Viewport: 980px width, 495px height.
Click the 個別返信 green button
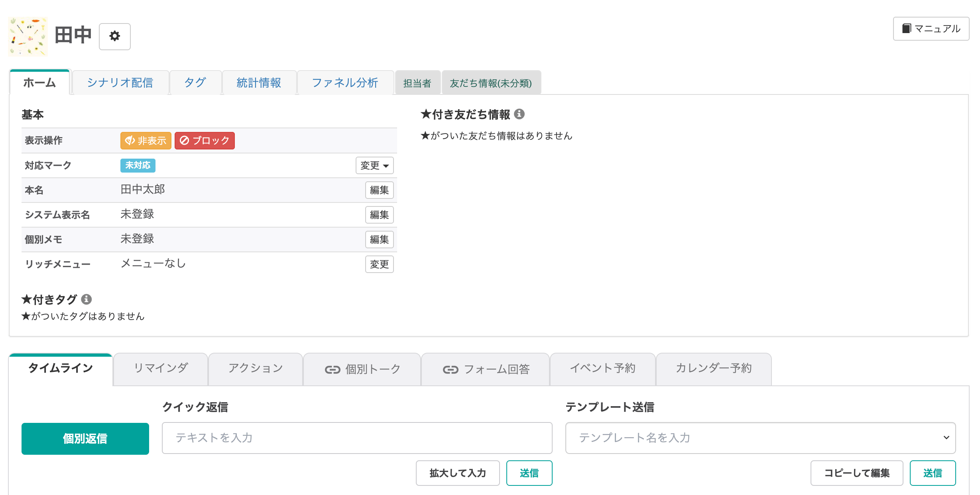click(85, 438)
